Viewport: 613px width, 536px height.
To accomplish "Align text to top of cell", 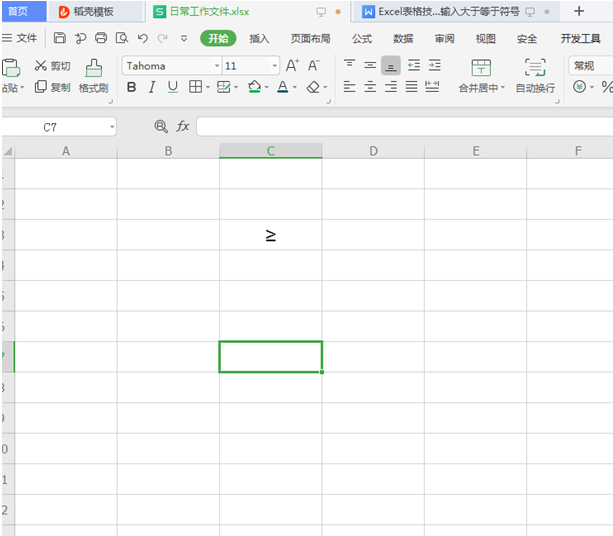I will (350, 65).
